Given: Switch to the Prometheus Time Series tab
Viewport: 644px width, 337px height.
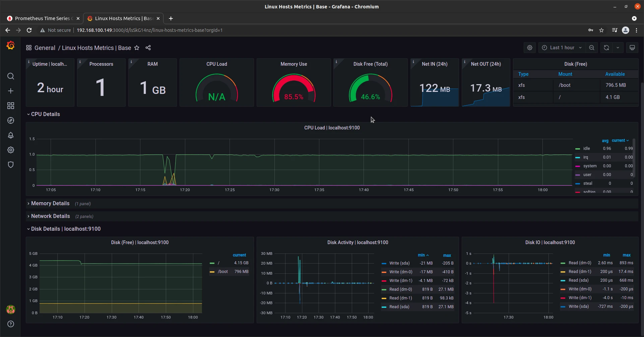Looking at the screenshot, I should tap(42, 18).
